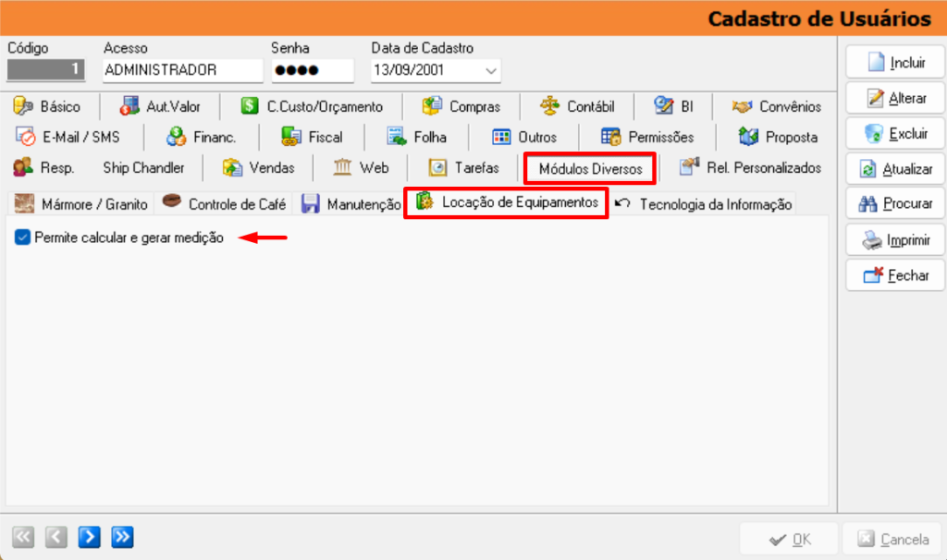Select the Permissões tab
947x560 pixels.
[x=647, y=137]
